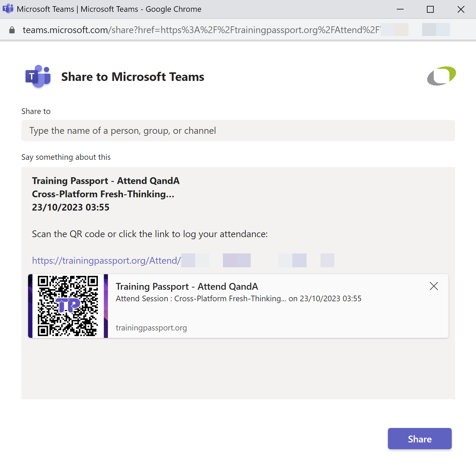Click the 'Share to' label
Screen dimensions: 476x469
point(36,111)
